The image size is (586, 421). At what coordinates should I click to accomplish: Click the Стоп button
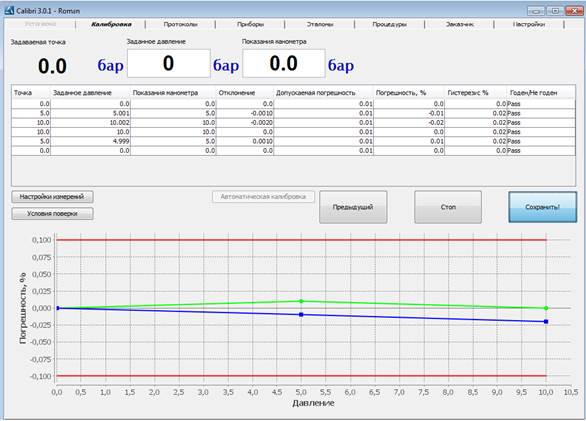(448, 207)
